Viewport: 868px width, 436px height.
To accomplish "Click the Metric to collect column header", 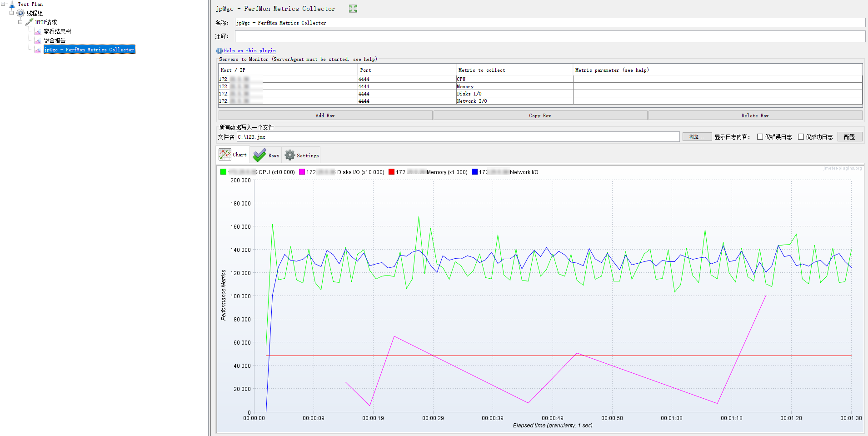I will (514, 70).
